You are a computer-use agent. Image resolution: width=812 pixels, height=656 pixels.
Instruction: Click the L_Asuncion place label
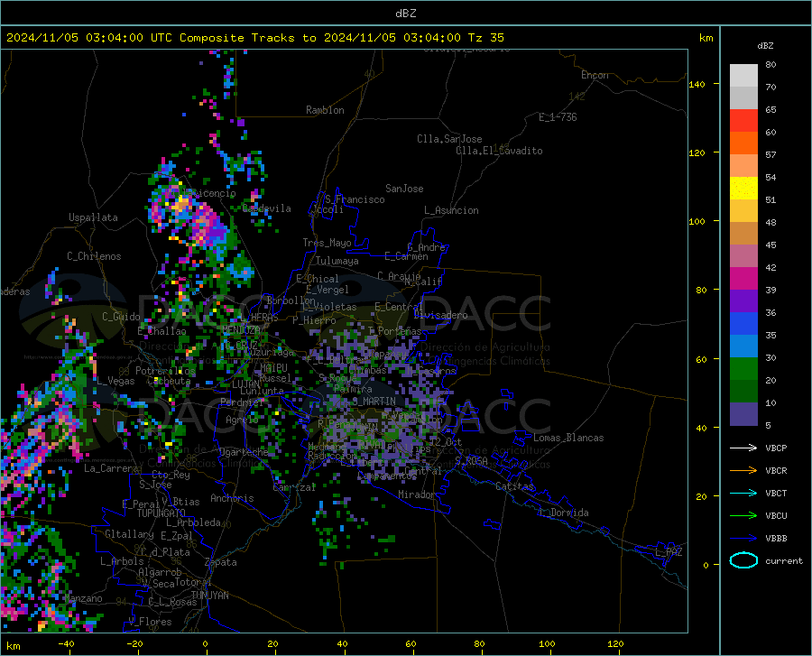pyautogui.click(x=451, y=210)
